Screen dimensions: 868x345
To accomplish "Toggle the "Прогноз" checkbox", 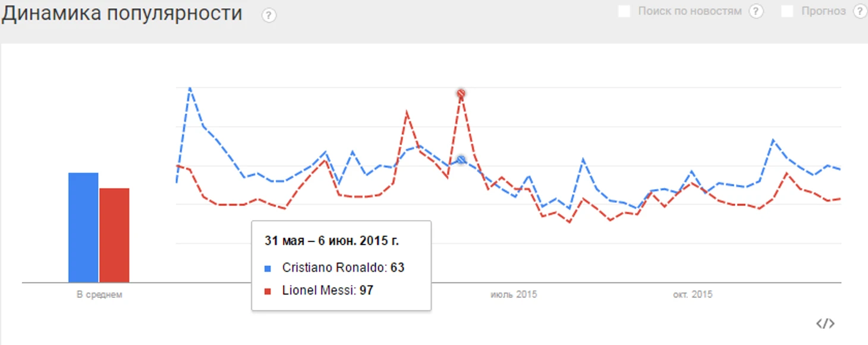I will (787, 11).
